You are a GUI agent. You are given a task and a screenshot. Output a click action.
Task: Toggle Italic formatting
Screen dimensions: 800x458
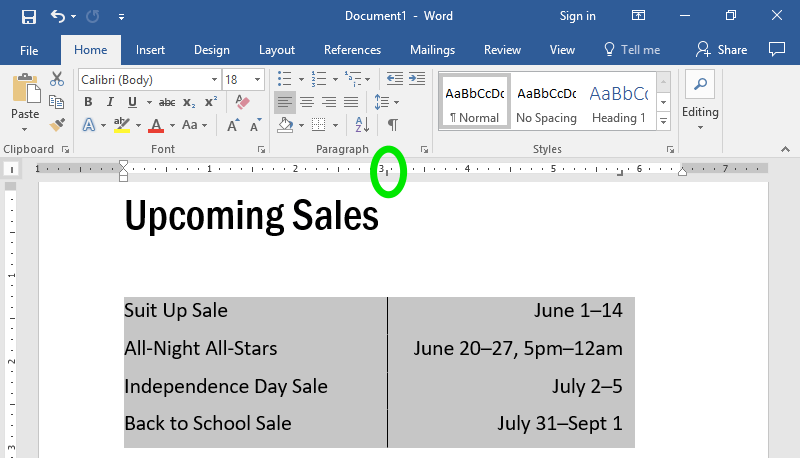click(110, 102)
